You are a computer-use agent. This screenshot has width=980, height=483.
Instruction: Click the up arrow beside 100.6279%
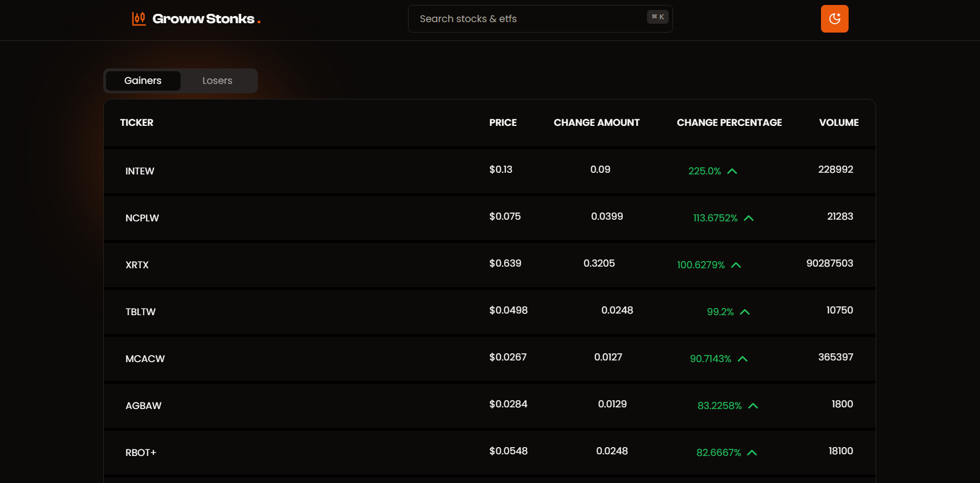(736, 265)
